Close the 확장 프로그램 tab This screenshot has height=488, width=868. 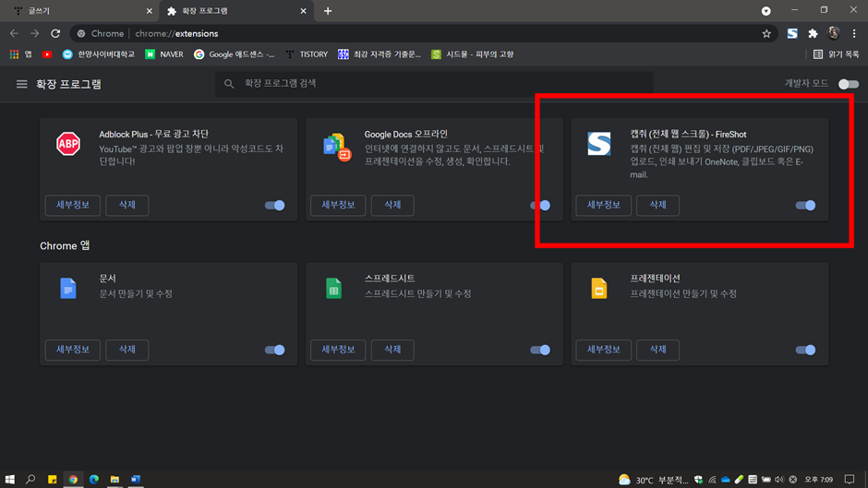(304, 11)
